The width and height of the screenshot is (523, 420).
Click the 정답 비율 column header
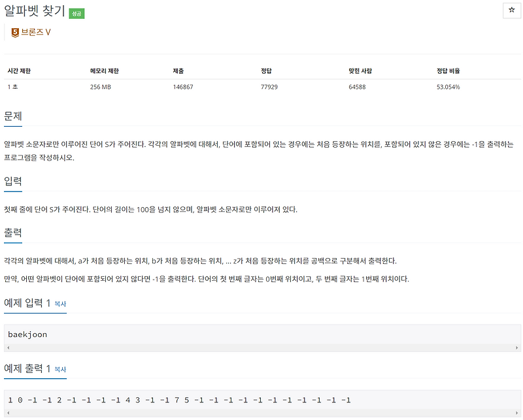pos(448,71)
